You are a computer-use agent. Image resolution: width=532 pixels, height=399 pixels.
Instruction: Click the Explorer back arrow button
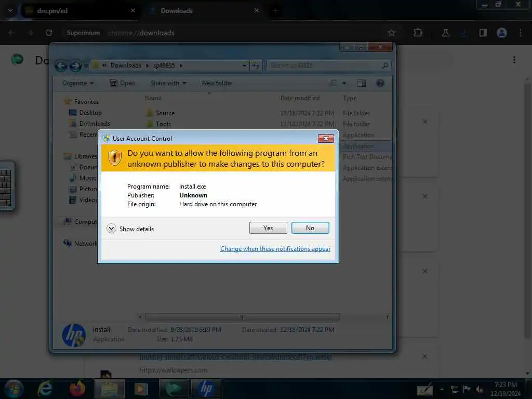[x=61, y=65]
